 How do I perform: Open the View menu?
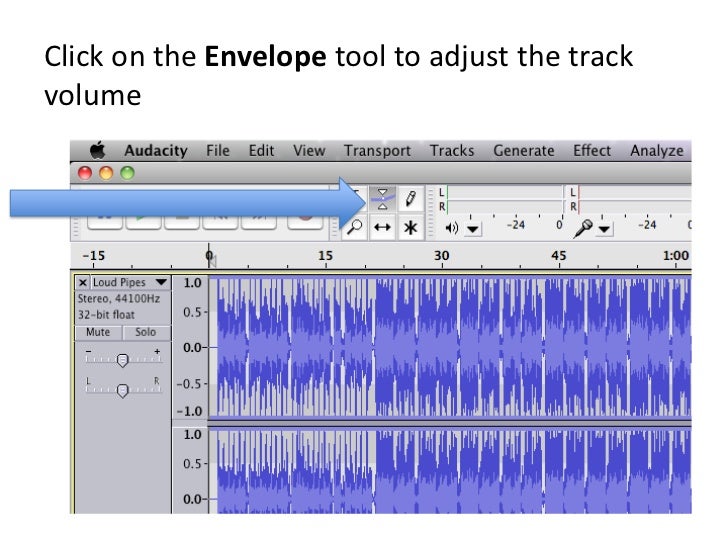(309, 150)
